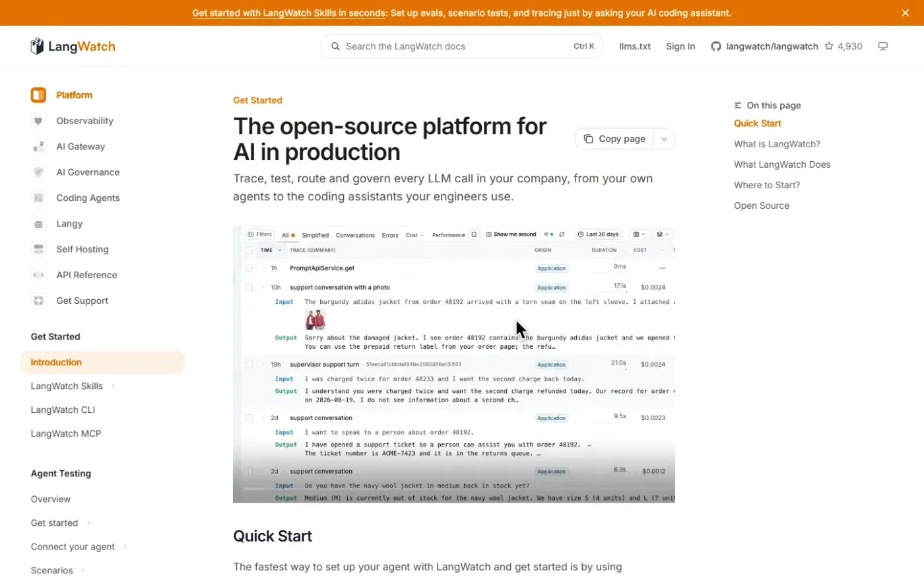Expand the Get started submenu chevron
The width and height of the screenshot is (924, 578).
(x=88, y=523)
